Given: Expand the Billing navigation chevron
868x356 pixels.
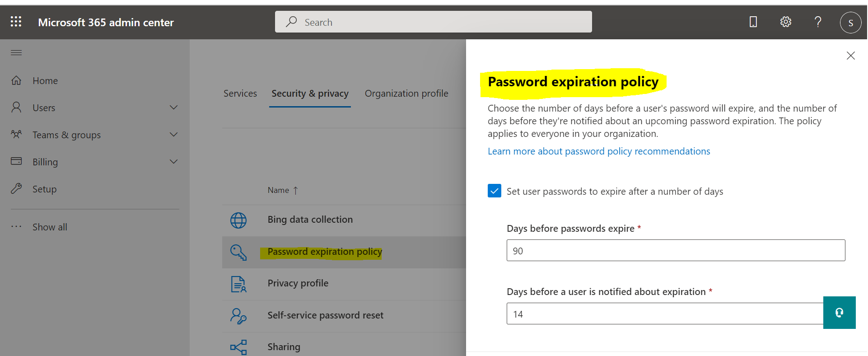Looking at the screenshot, I should coord(174,162).
